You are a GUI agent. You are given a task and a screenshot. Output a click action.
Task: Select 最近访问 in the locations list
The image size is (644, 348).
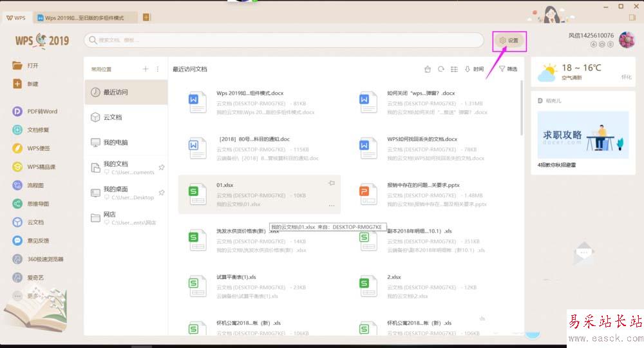(x=126, y=92)
